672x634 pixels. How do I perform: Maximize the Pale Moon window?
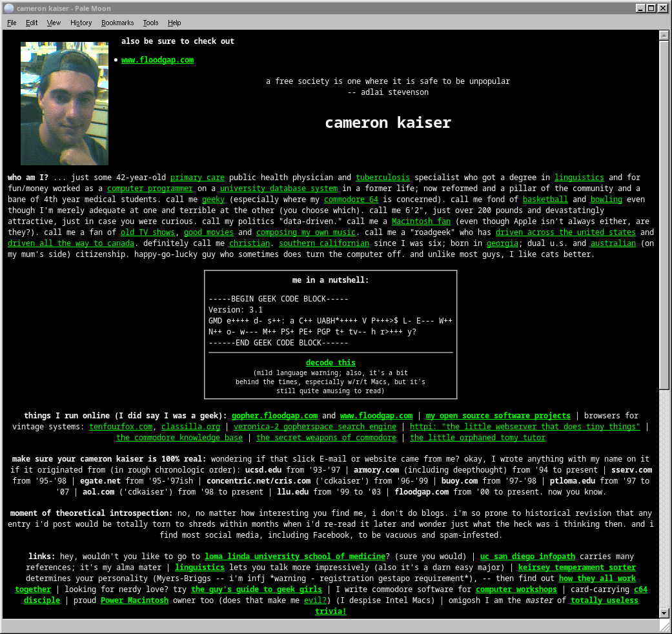coord(651,8)
